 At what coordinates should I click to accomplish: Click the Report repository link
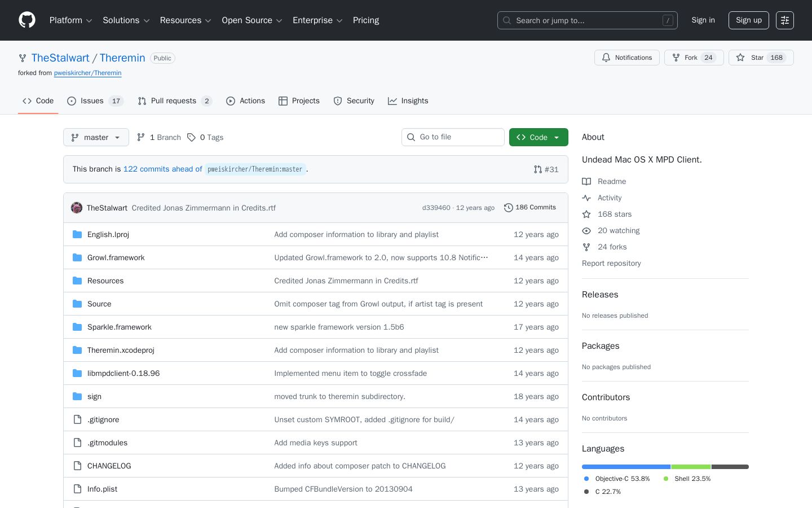611,264
